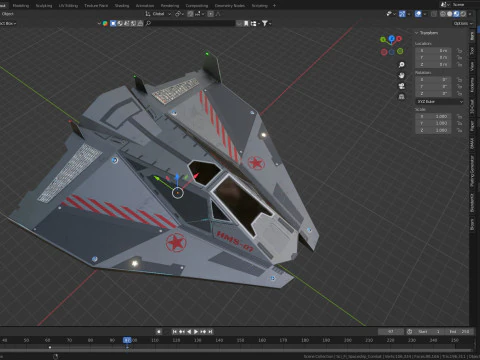480x360 pixels.
Task: Switch to UV Editing workspace tab
Action: click(68, 6)
